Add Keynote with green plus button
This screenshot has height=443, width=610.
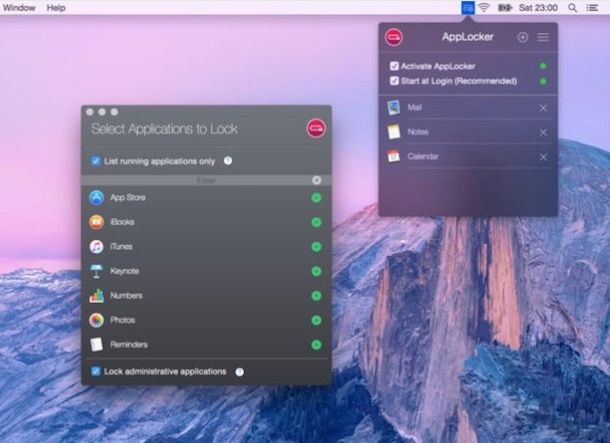(316, 271)
